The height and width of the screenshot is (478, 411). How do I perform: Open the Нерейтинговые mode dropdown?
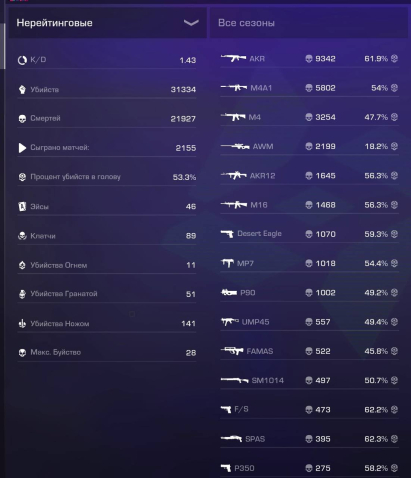tap(108, 23)
